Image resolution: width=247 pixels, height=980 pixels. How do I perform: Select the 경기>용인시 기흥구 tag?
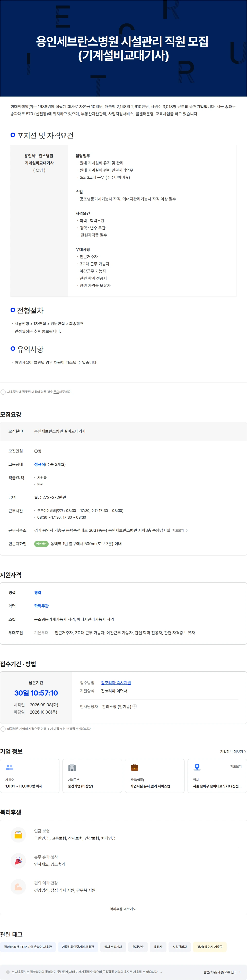tap(210, 947)
